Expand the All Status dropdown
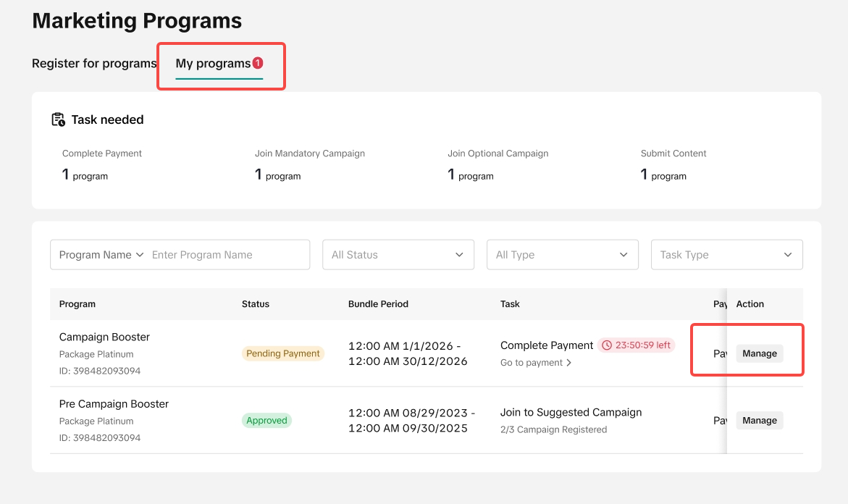 coord(398,255)
